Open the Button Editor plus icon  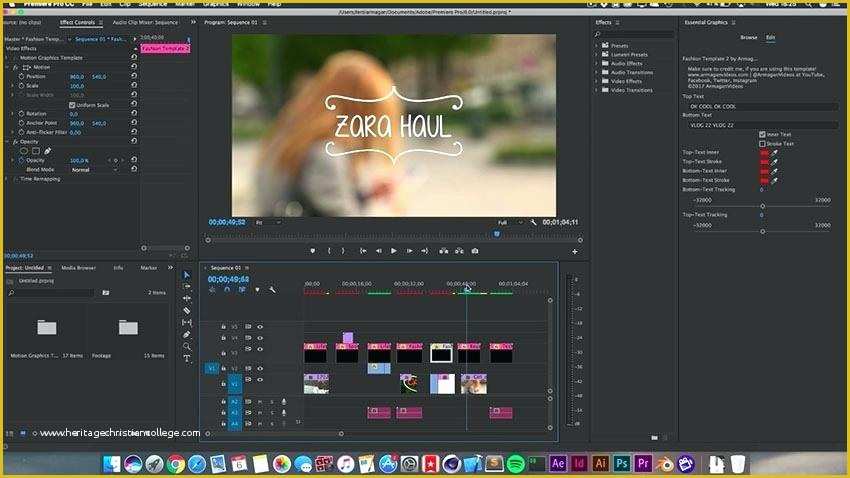tap(575, 251)
